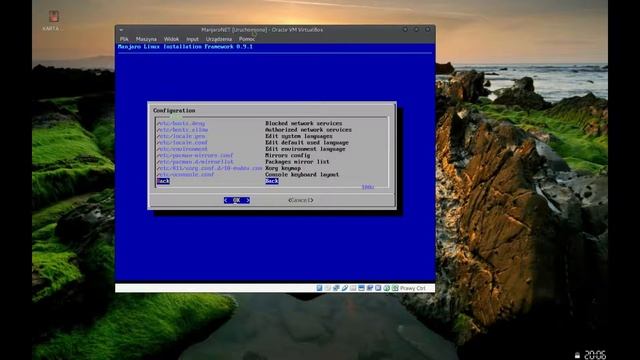Viewport: 640px width, 360px height.
Task: Open the Widok menu
Action: pos(171,39)
